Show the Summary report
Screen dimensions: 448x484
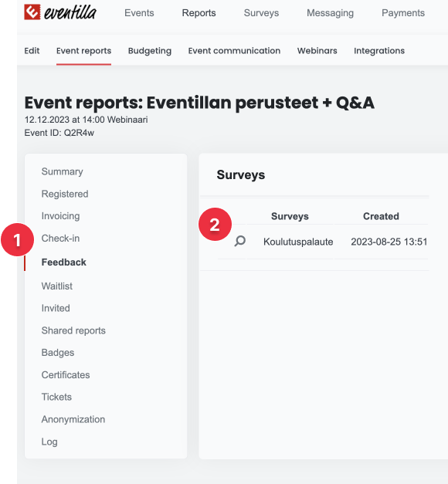tap(62, 171)
